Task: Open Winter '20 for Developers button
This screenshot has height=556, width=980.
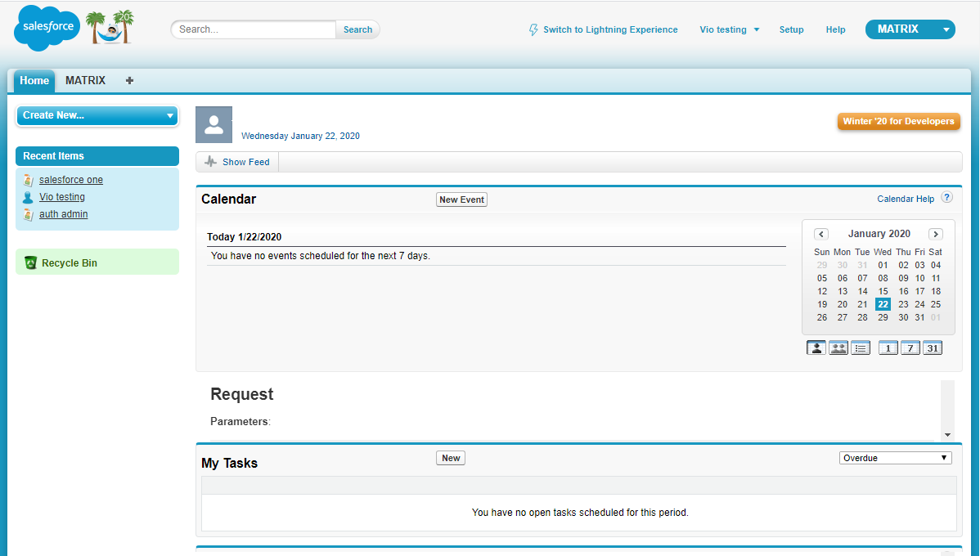Action: [898, 121]
